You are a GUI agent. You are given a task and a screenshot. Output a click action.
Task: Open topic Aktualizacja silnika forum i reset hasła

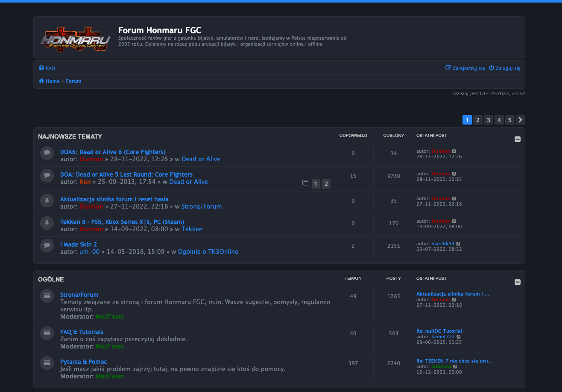pos(114,199)
